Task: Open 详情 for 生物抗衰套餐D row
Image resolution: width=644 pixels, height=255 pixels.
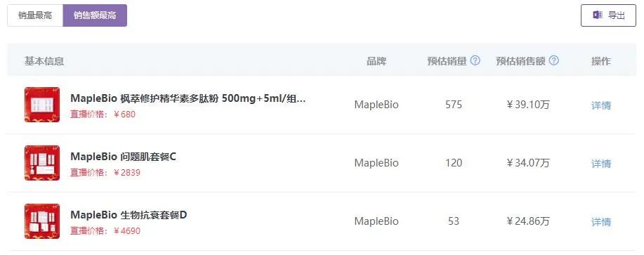Action: point(601,222)
